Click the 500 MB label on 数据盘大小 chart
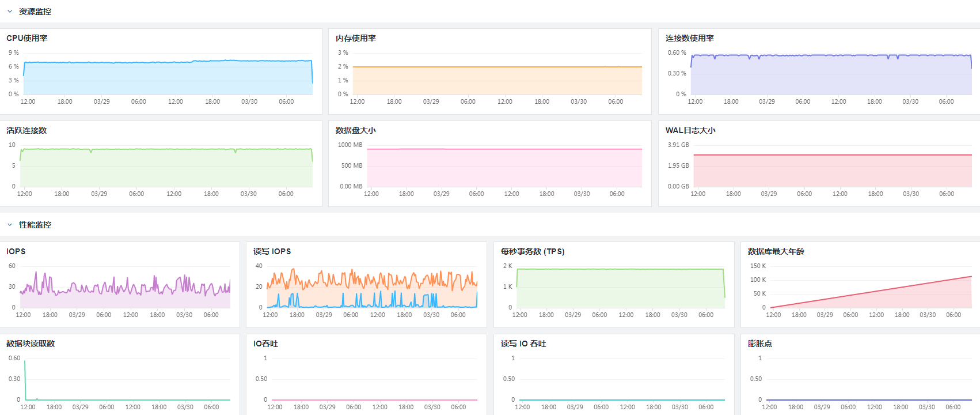Screen dimensions: 980x415 (352, 165)
